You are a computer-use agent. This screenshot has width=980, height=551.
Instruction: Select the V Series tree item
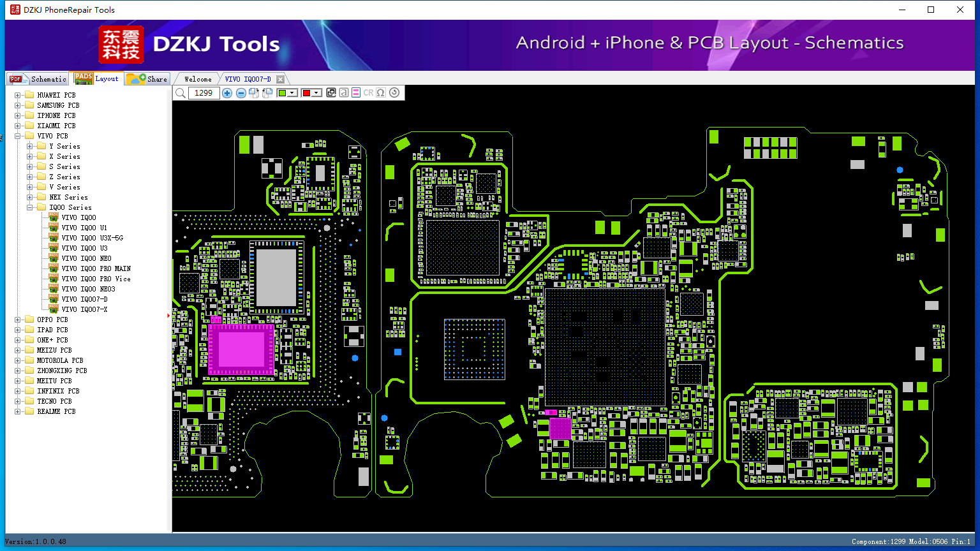point(64,187)
